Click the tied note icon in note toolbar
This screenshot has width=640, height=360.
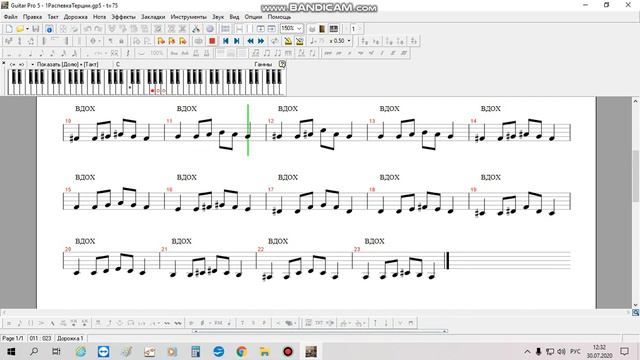141,53
